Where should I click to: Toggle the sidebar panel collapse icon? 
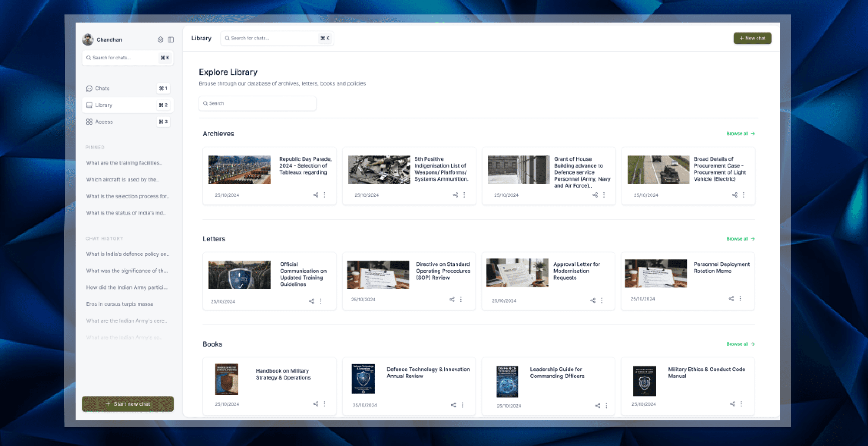pos(171,39)
